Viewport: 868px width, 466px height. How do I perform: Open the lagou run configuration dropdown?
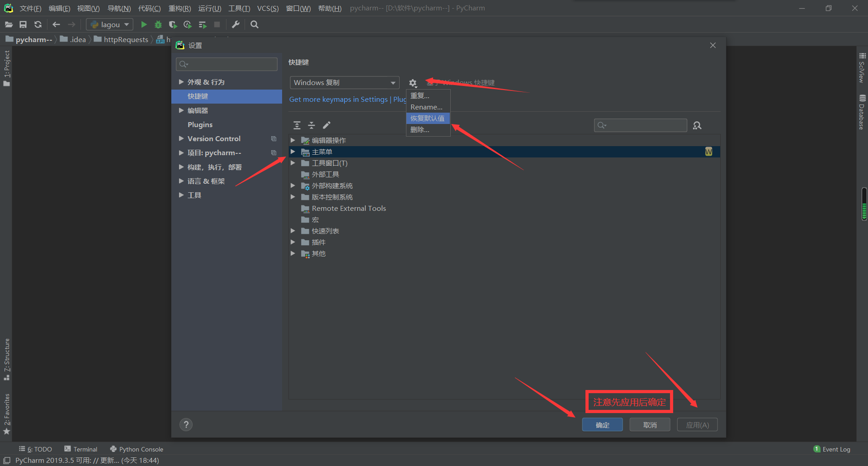click(110, 24)
